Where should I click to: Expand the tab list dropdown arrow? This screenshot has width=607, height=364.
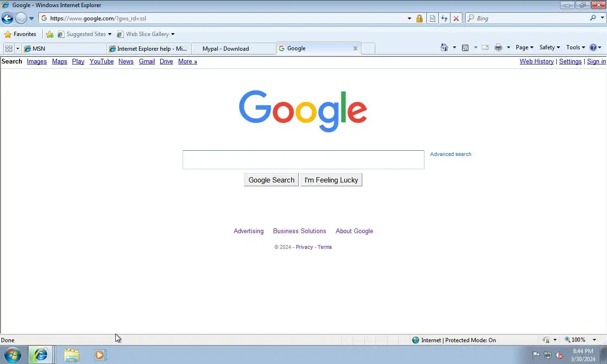18,48
